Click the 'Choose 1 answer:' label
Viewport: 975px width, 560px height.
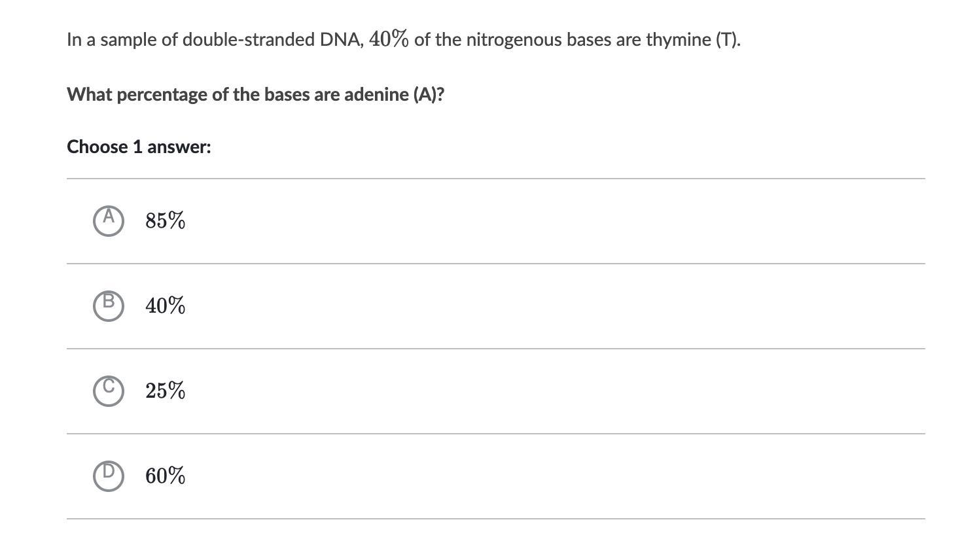click(139, 147)
